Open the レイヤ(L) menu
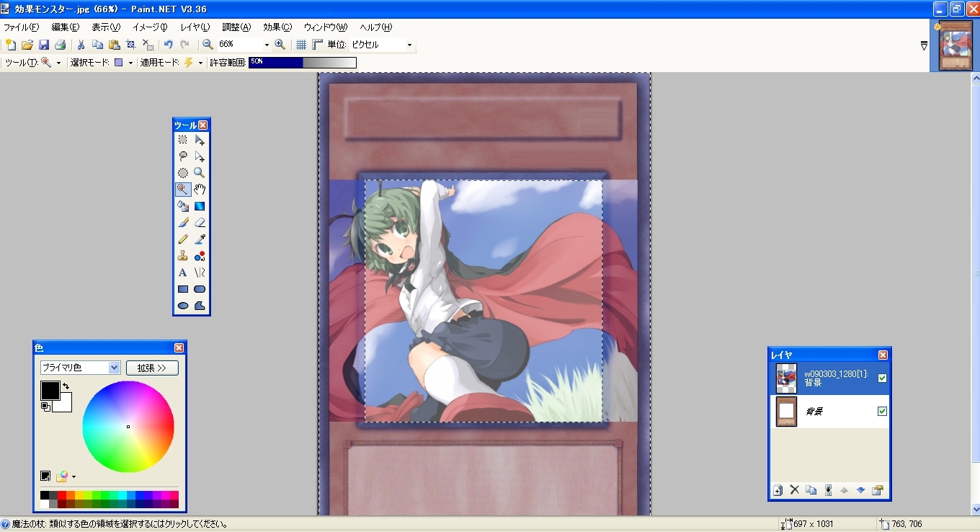This screenshot has width=980, height=532. (x=195, y=27)
